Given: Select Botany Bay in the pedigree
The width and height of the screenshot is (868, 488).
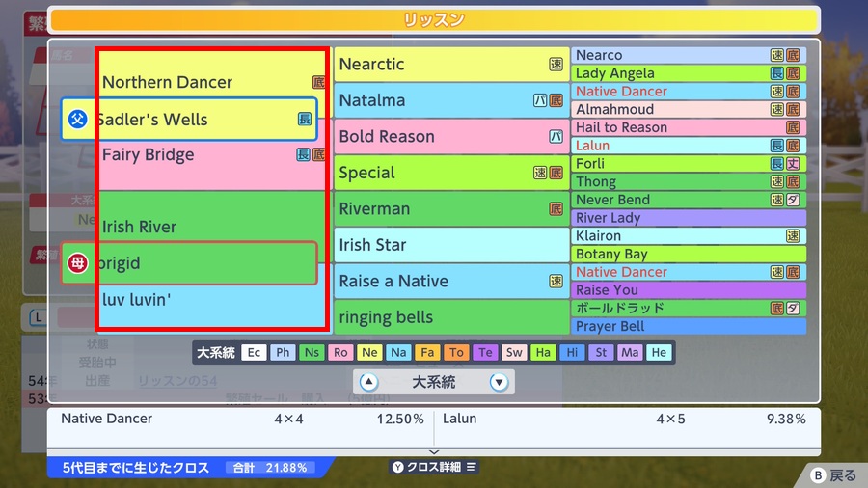Looking at the screenshot, I should coord(689,254).
